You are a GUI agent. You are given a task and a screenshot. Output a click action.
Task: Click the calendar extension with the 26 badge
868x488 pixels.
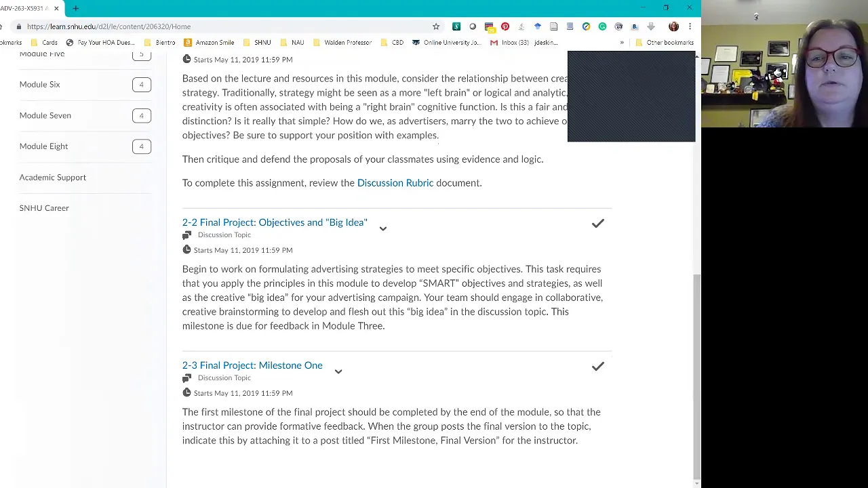pos(489,27)
